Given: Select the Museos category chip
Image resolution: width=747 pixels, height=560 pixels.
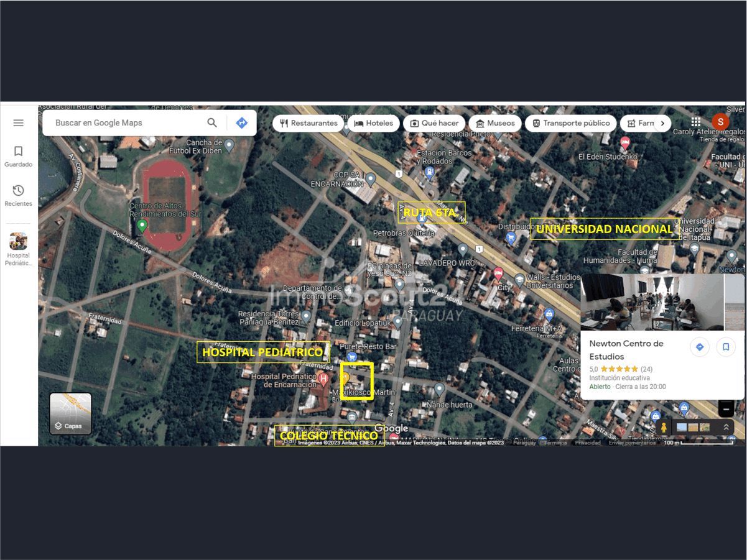Looking at the screenshot, I should point(495,123).
